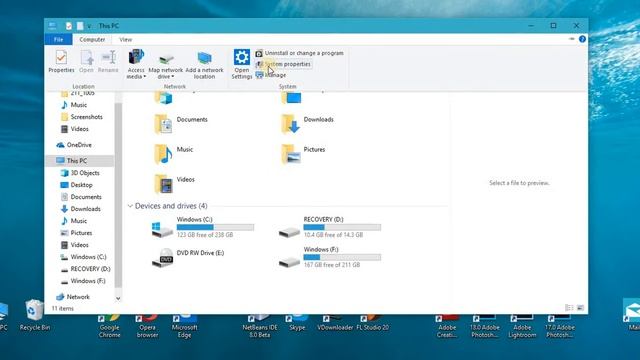Switch to large icons view in status bar

point(580,308)
